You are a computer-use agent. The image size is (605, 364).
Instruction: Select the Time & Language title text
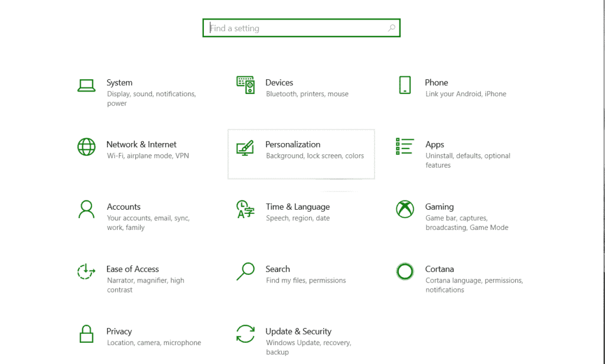pos(298,207)
